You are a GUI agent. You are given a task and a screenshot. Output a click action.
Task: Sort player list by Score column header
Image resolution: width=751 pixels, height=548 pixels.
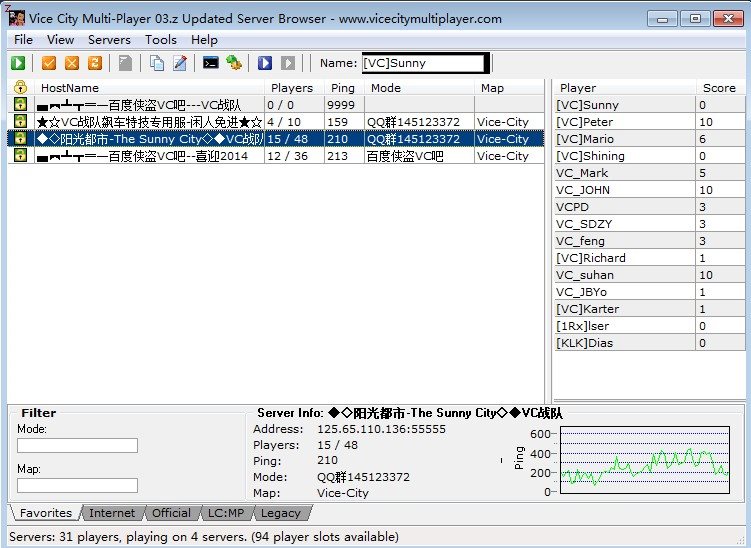(720, 88)
